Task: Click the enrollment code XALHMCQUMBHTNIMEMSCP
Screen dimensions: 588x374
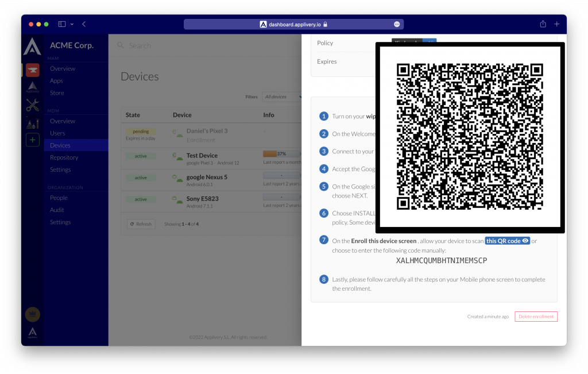Action: coord(442,260)
